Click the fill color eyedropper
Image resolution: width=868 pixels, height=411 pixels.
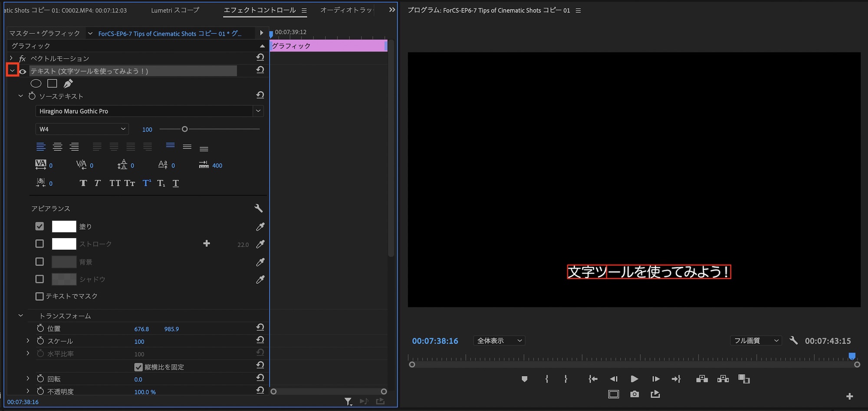260,227
